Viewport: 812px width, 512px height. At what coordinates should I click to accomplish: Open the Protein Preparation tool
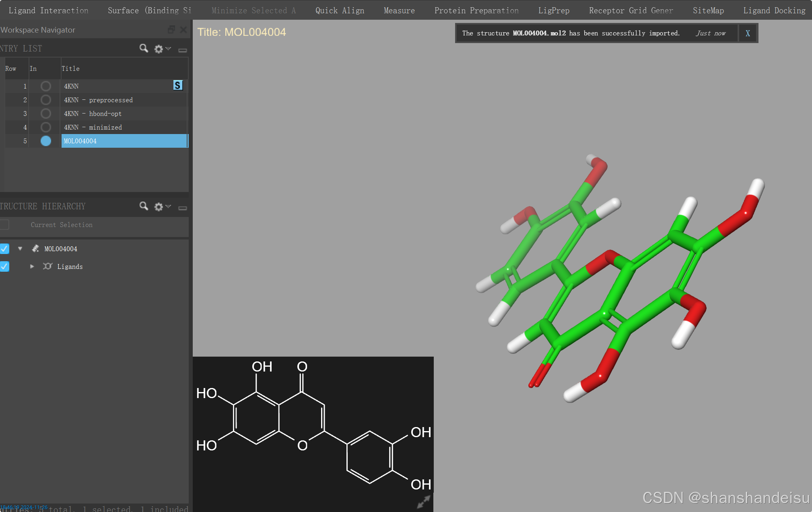coord(476,10)
